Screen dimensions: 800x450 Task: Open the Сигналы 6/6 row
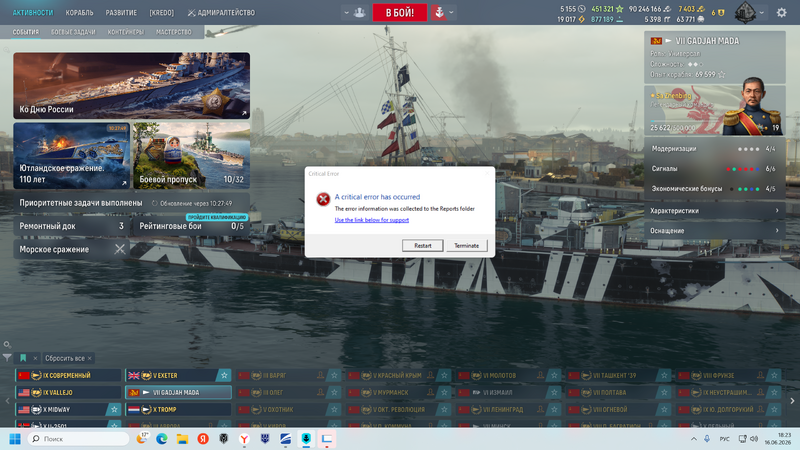(714, 168)
